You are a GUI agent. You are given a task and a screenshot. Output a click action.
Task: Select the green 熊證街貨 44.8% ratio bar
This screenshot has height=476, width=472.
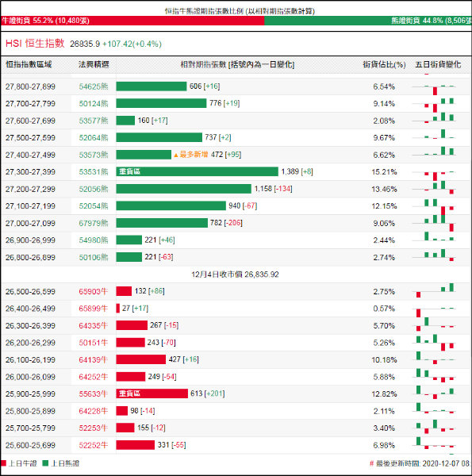[x=368, y=21]
